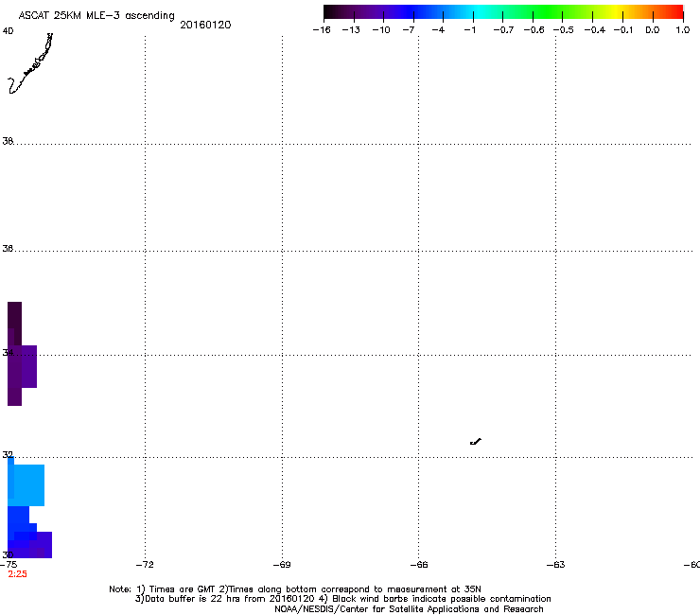Click the latitude label "40"

coord(8,31)
